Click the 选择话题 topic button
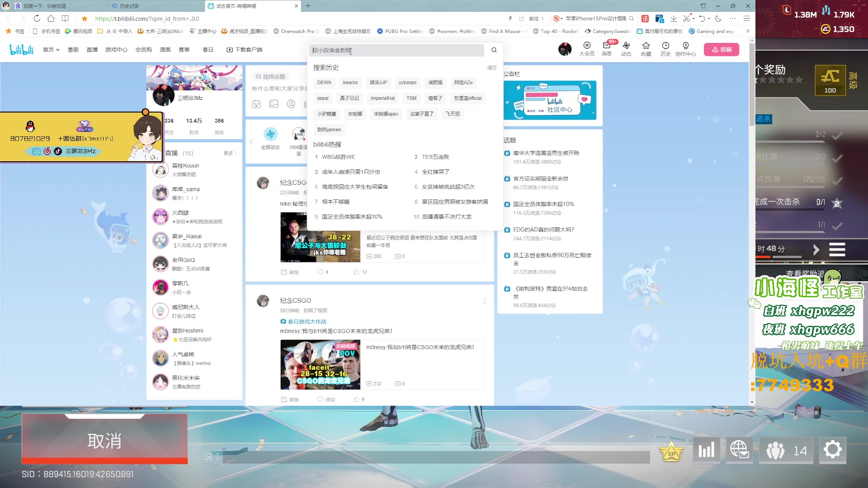 click(270, 76)
